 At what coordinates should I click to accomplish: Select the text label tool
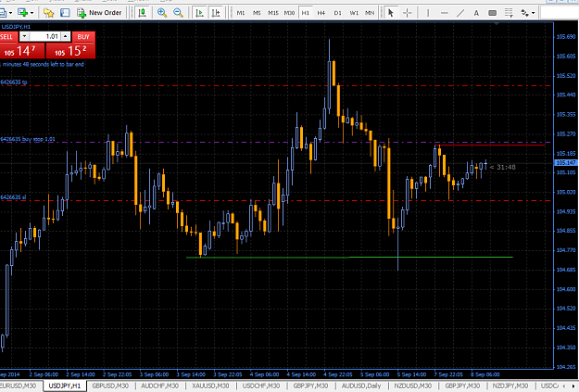[492, 13]
